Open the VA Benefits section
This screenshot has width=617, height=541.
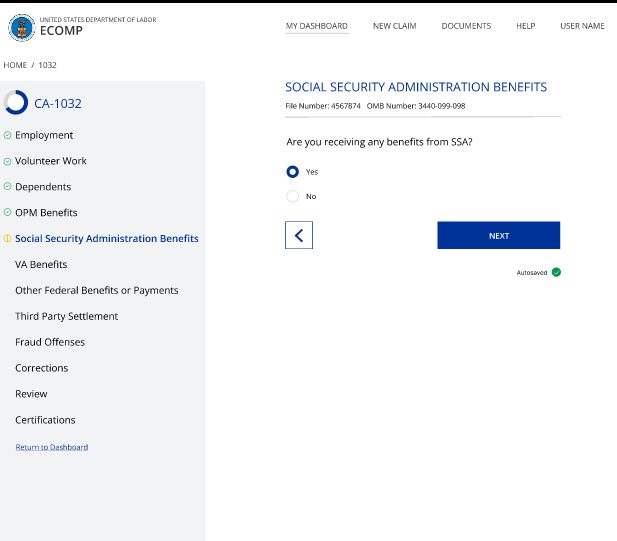(x=41, y=265)
